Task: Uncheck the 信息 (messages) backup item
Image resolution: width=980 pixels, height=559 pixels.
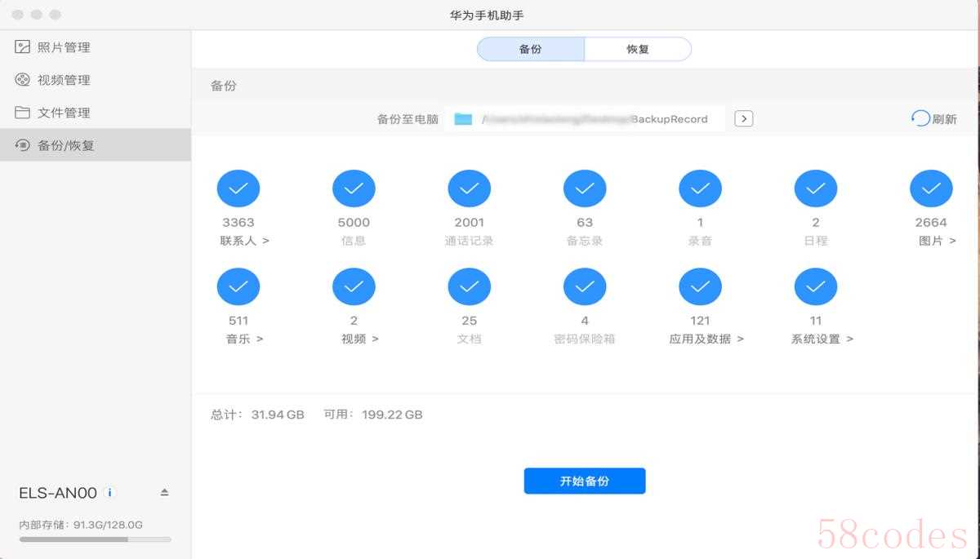Action: (x=354, y=189)
